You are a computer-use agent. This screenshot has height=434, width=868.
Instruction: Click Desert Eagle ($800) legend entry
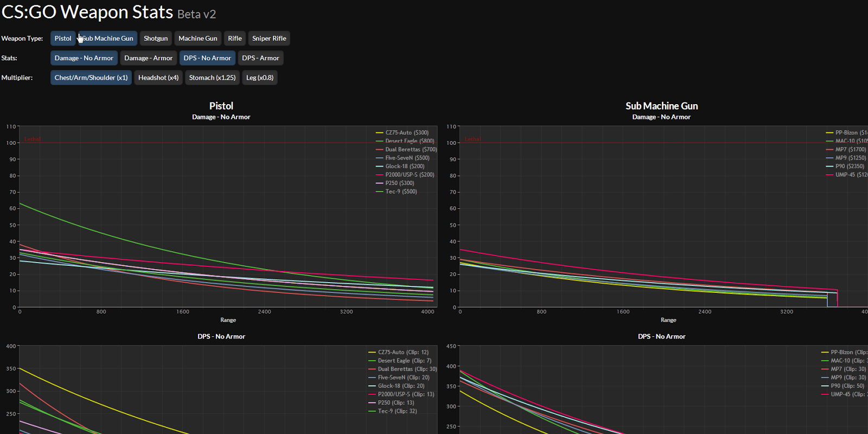(405, 141)
